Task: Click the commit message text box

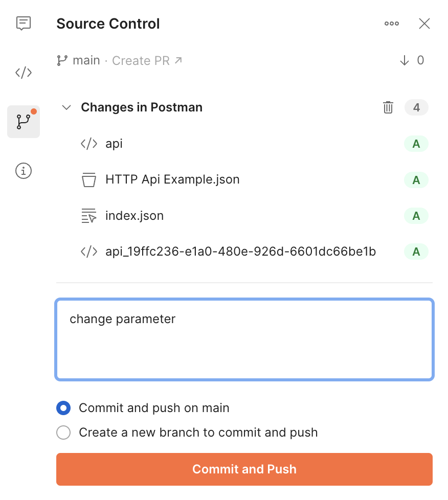Action: coord(244,339)
